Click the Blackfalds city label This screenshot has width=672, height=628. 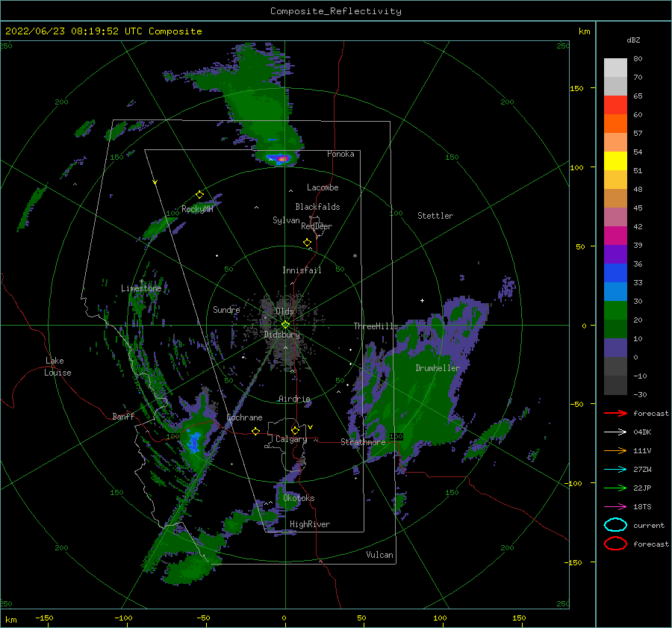[x=317, y=207]
